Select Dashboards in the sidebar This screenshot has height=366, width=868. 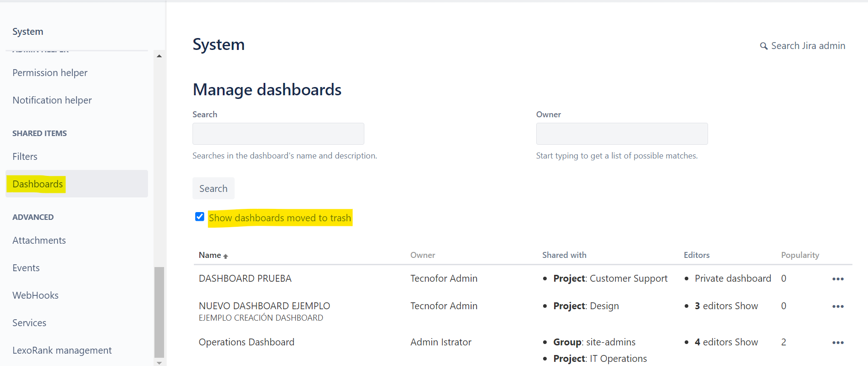coord(77,184)
